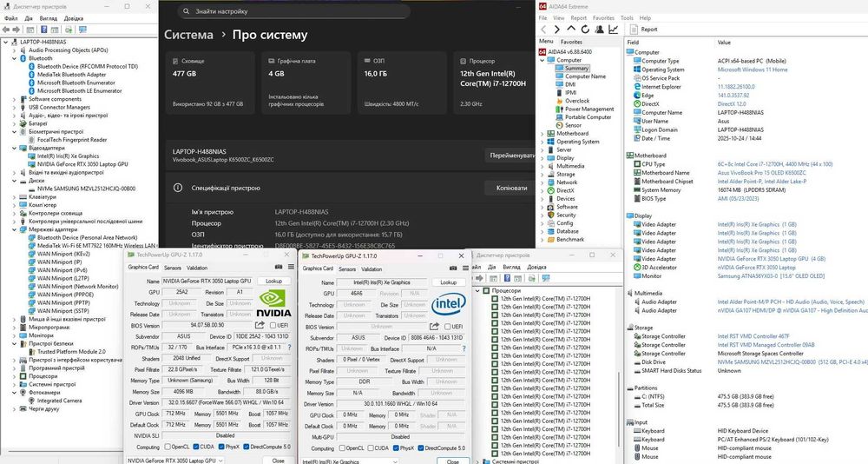Open AIDA64 Tools menu

tap(627, 17)
